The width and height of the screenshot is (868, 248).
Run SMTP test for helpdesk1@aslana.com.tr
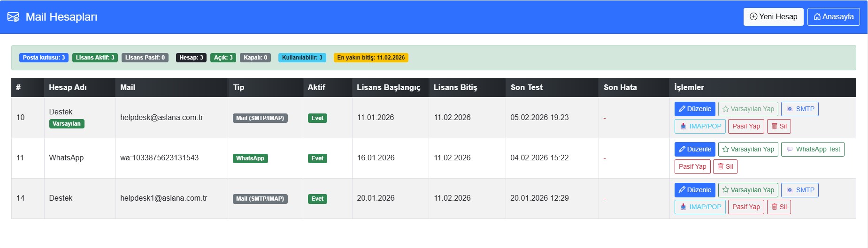(x=799, y=190)
